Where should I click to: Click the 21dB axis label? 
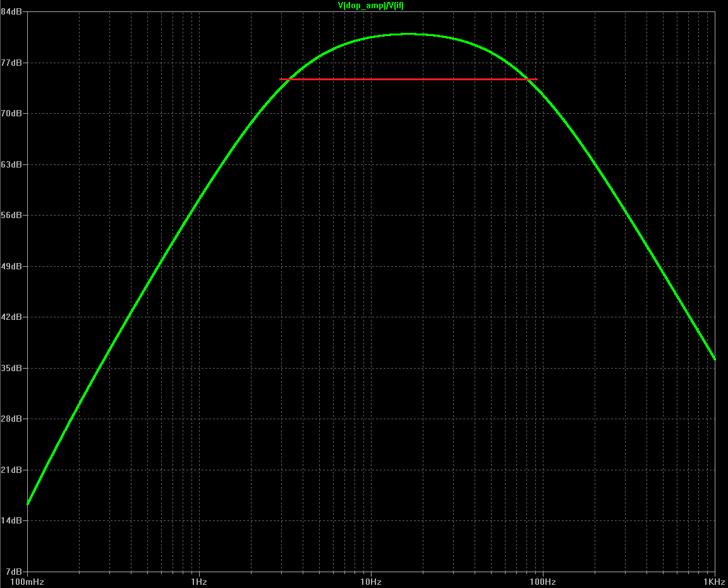point(11,470)
